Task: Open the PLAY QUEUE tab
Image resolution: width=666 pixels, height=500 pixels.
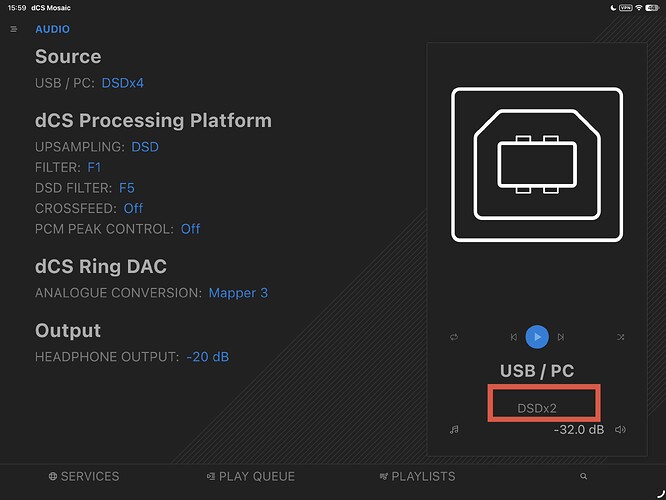Action: (251, 477)
